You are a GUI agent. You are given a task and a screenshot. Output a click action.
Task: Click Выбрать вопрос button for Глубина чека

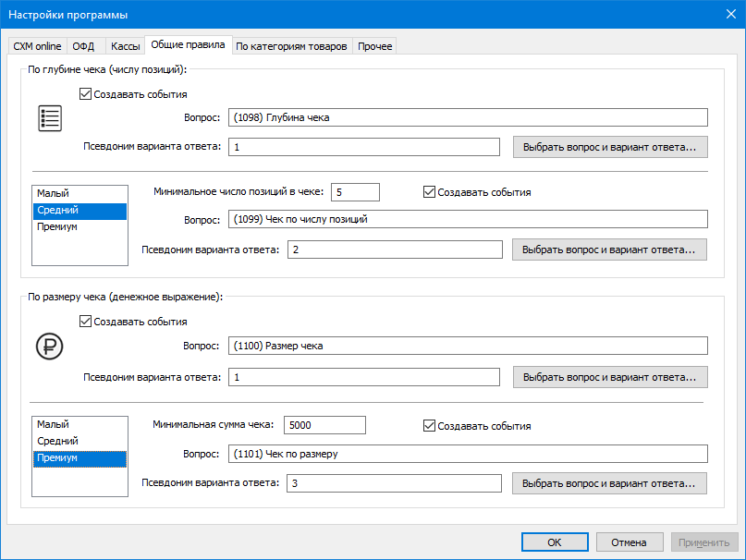(x=609, y=147)
